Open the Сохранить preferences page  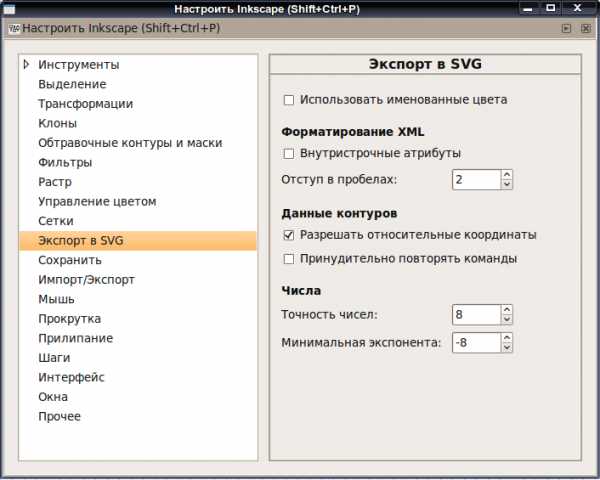click(x=70, y=260)
